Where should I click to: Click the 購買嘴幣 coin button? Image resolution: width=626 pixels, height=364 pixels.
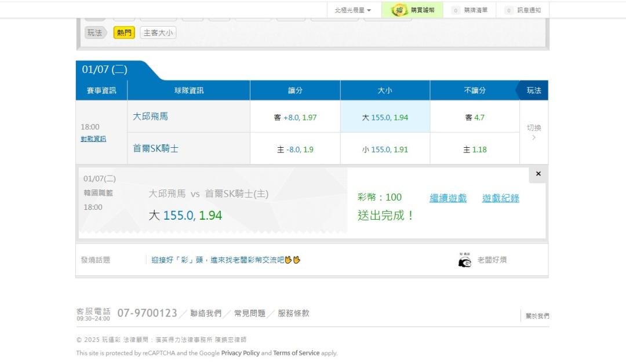point(412,10)
